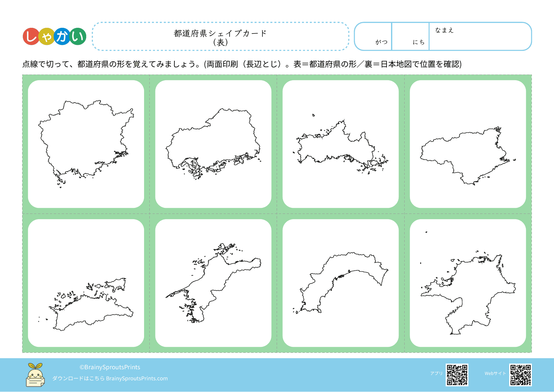The width and height of the screenshot is (554, 392).
Task: Click the blue か circle in the logo
Action: click(62, 37)
